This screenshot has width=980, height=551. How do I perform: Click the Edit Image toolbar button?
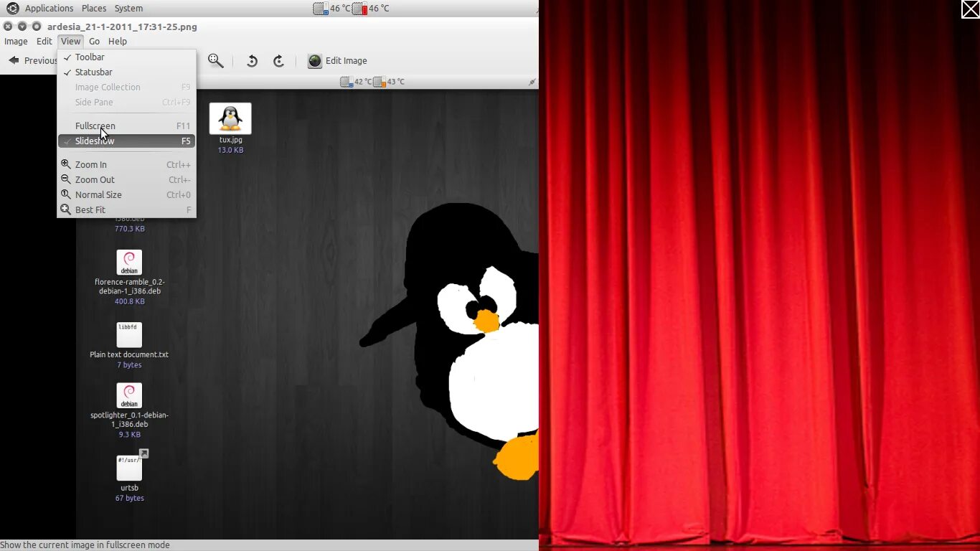point(337,61)
